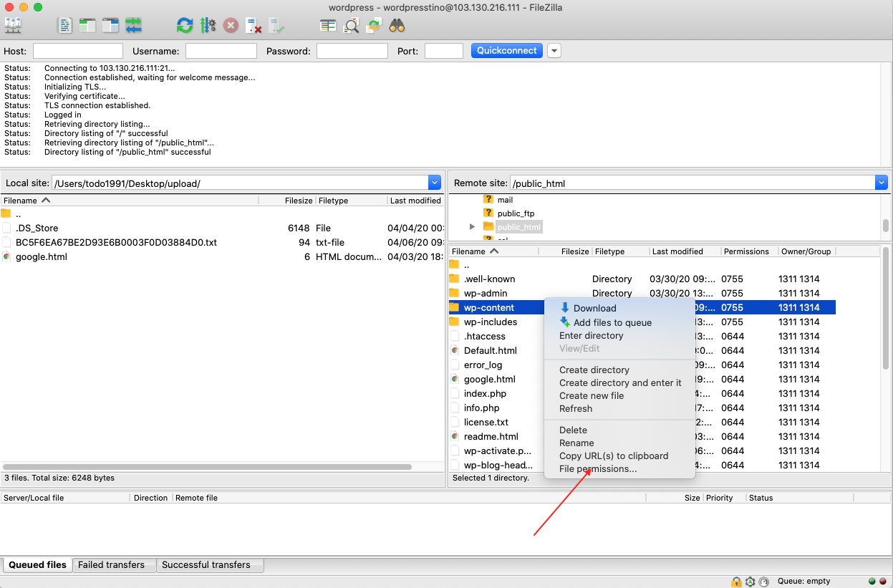Viewport: 893px width, 588px height.
Task: Cancel current operation red X icon
Action: (x=231, y=26)
